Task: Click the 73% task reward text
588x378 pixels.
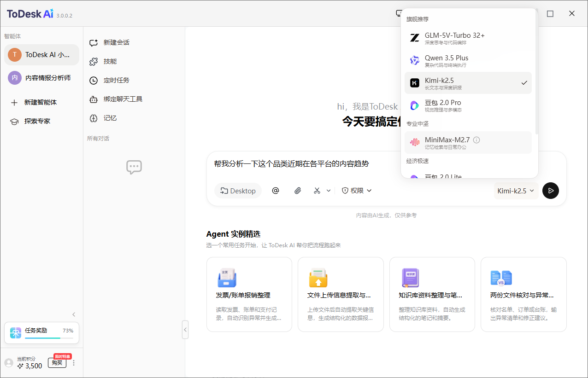Action: [68, 331]
